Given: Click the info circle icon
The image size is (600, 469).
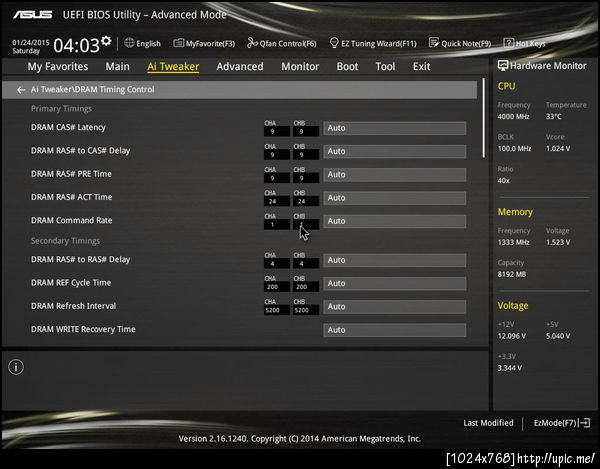Looking at the screenshot, I should point(16,367).
